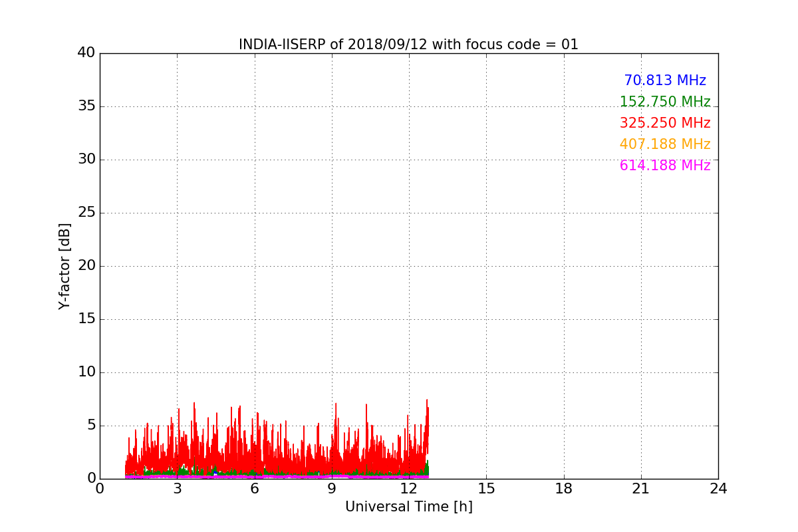The width and height of the screenshot is (798, 532).
Task: Click the y-axis tick value 10
Action: click(86, 372)
